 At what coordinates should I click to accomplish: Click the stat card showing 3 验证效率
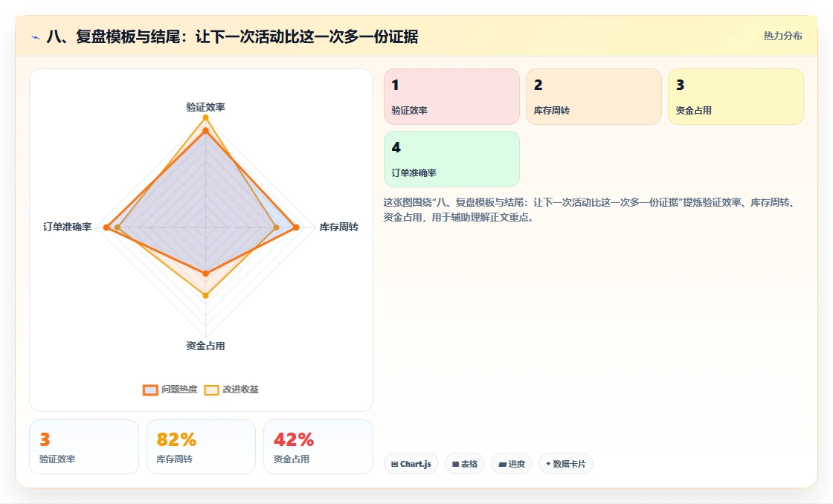pyautogui.click(x=84, y=447)
